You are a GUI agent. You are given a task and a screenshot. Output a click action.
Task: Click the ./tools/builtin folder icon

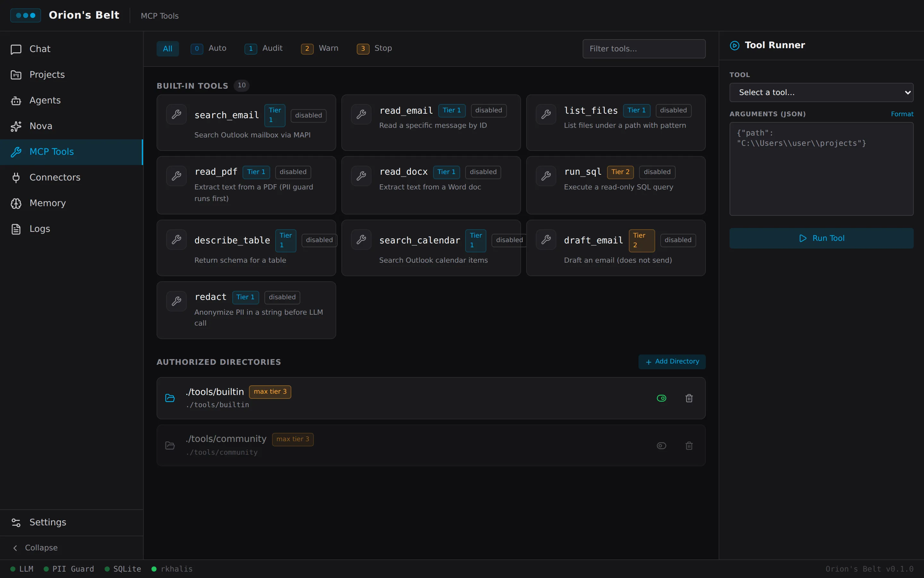click(170, 398)
